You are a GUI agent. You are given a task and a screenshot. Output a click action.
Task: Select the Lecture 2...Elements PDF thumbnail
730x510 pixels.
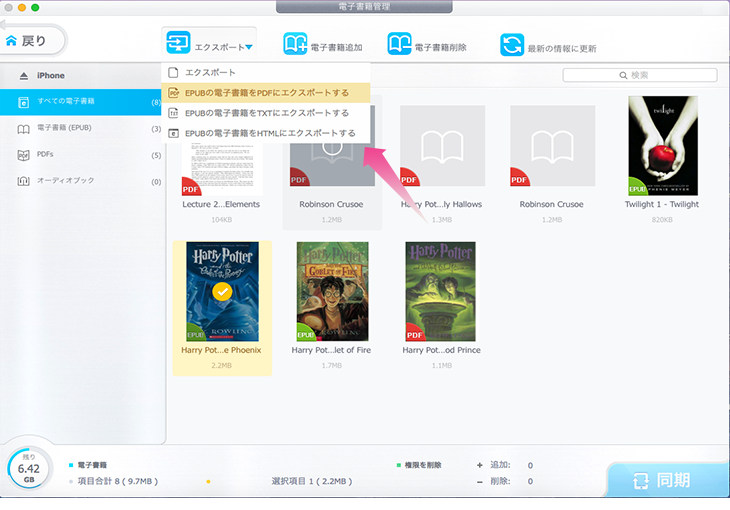(222, 168)
